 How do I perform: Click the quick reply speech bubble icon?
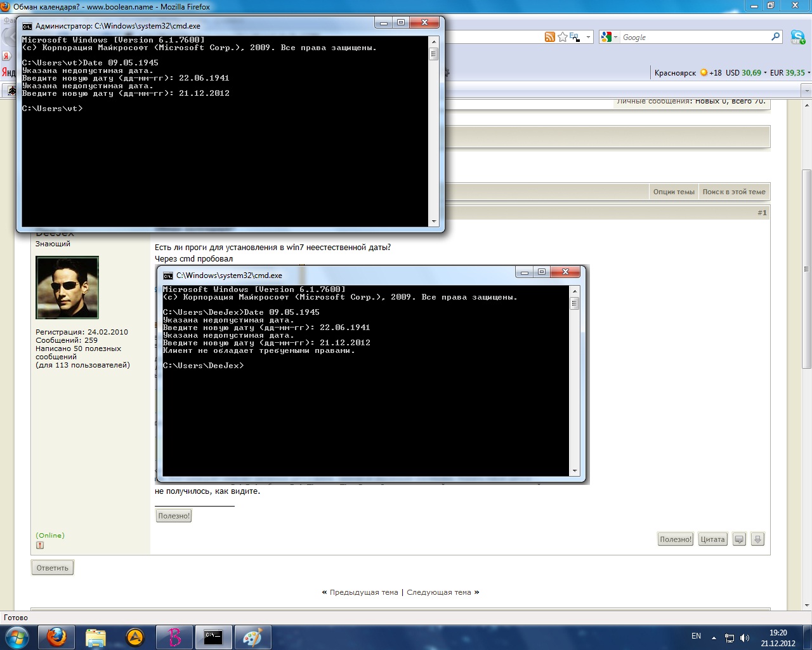point(739,540)
